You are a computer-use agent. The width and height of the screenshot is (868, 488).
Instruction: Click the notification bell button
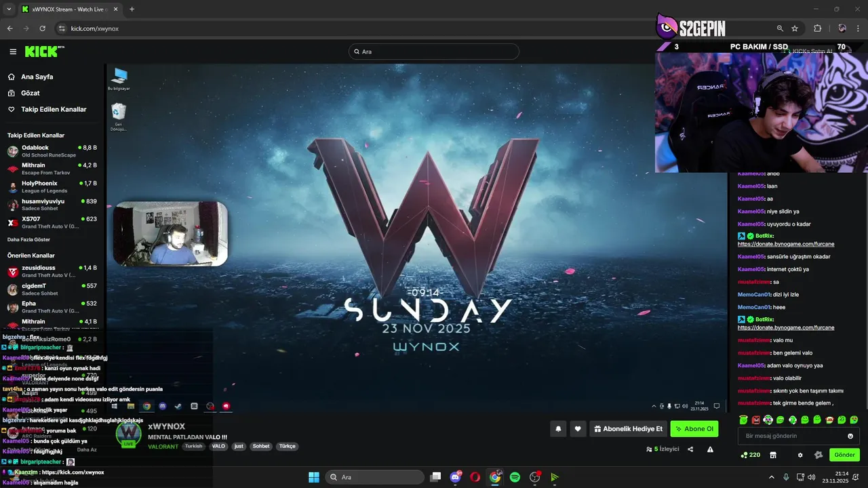(x=558, y=428)
